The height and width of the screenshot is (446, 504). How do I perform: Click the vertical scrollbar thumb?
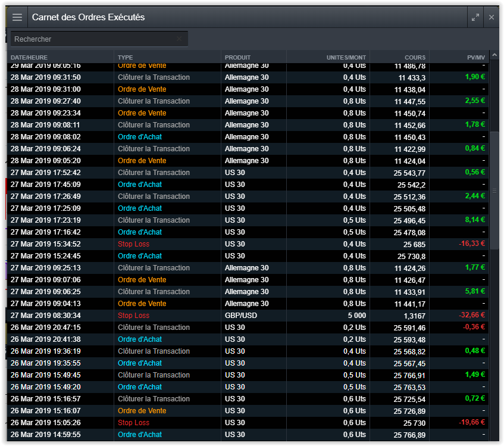point(494,191)
